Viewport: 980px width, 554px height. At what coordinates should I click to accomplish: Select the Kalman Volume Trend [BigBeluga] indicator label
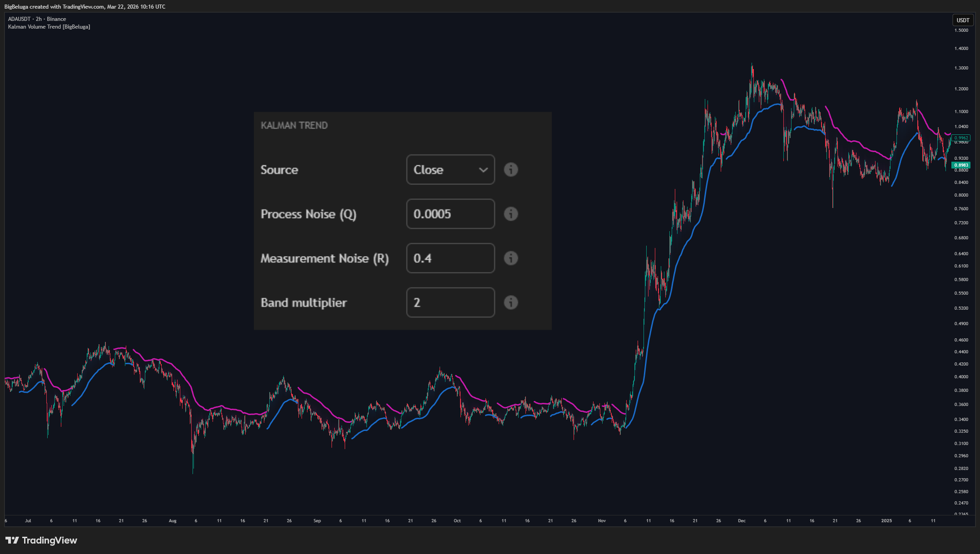point(49,27)
